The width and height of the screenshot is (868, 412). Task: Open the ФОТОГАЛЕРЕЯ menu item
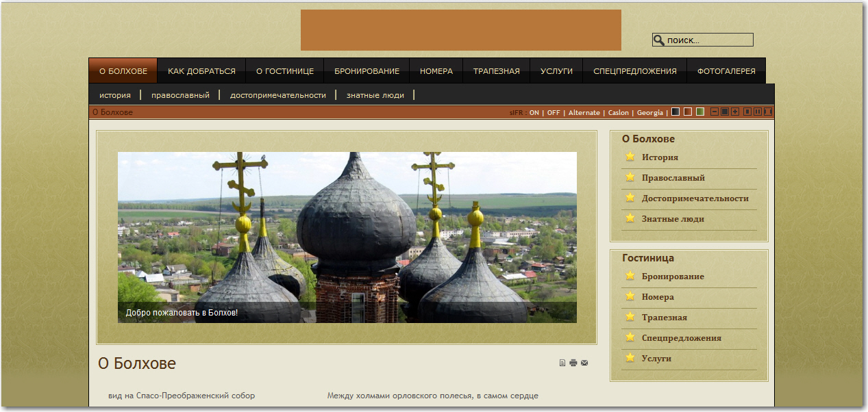pyautogui.click(x=726, y=71)
